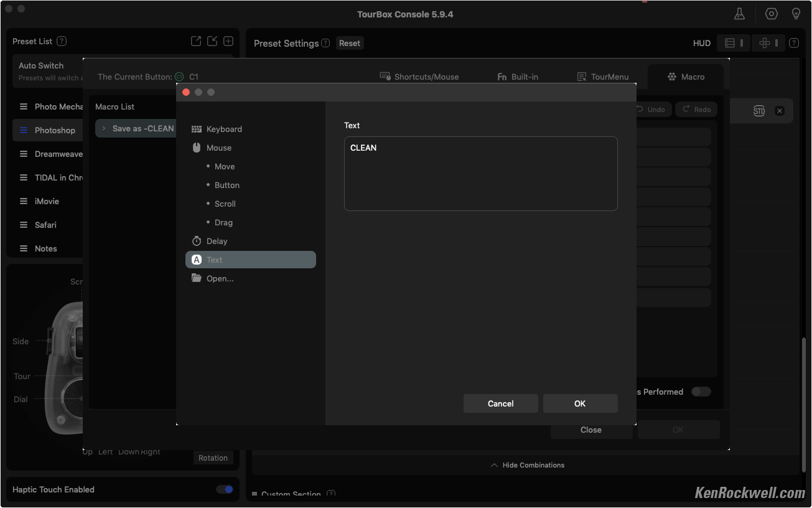Toggle the switch next to Performed
812x508 pixels.
point(701,392)
